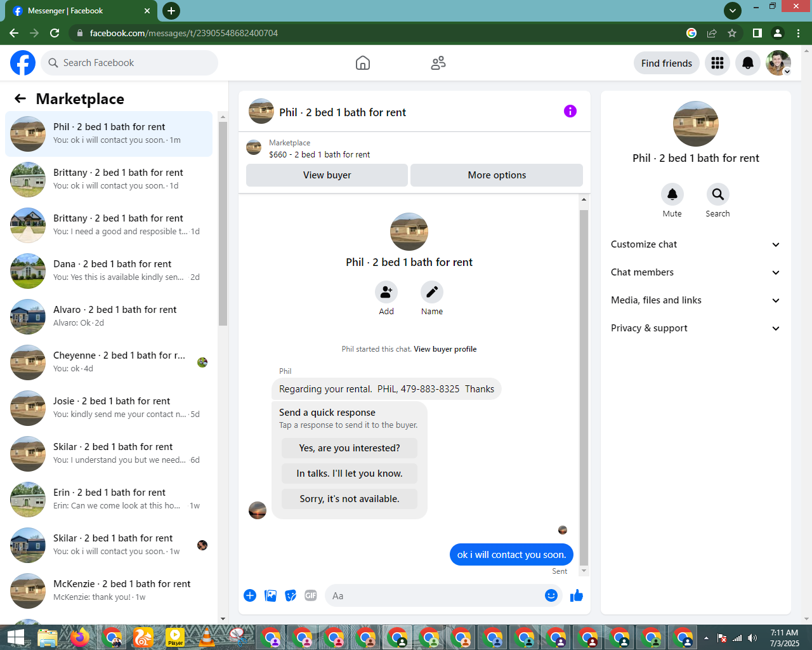Open listing thumbnail in Marketplace header

tap(254, 148)
